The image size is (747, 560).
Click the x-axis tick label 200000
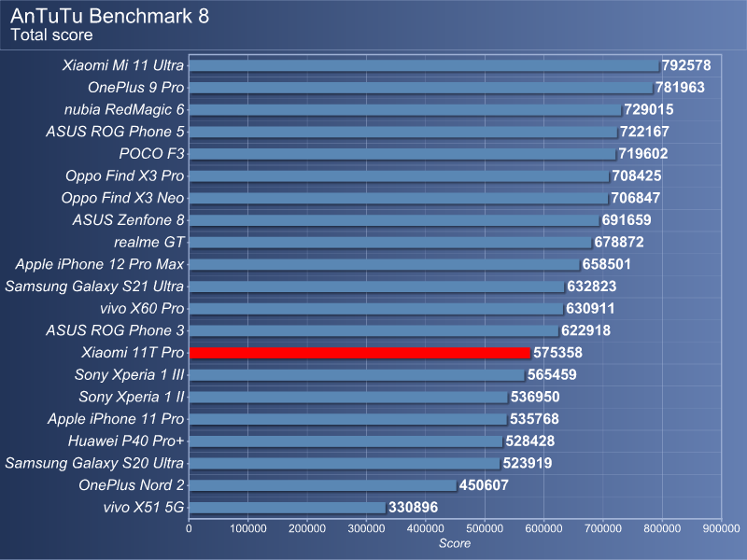(x=307, y=528)
